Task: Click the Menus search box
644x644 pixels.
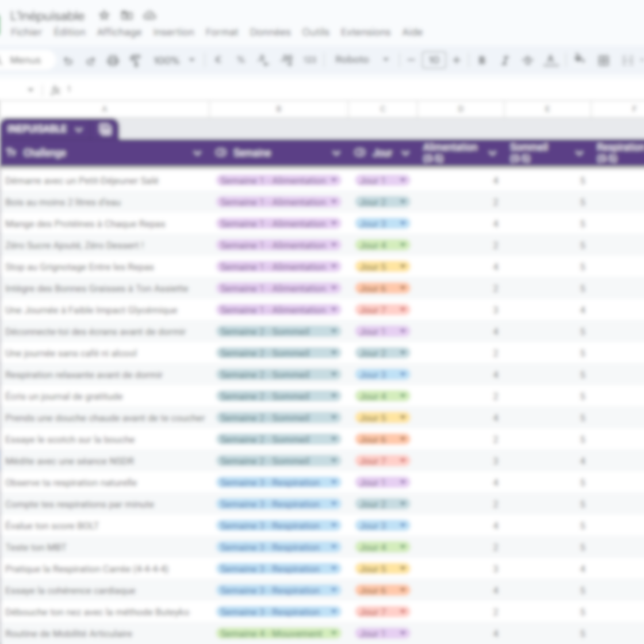Action: coord(26,60)
